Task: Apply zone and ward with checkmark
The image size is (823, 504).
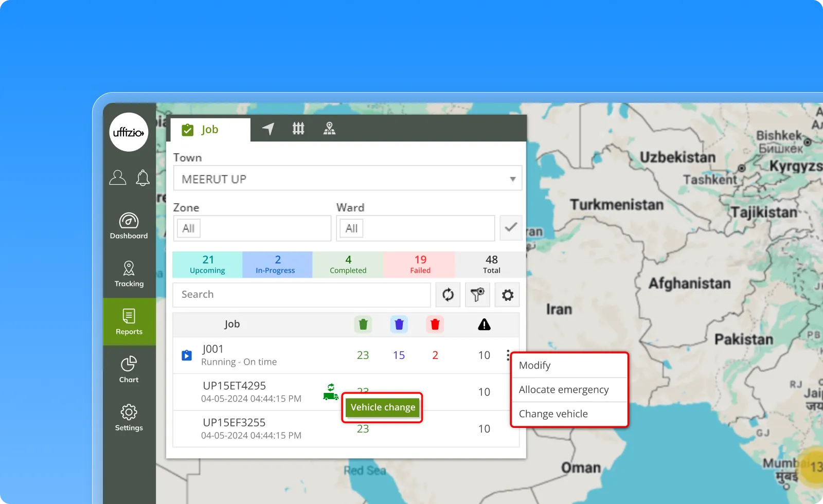Action: coord(511,228)
